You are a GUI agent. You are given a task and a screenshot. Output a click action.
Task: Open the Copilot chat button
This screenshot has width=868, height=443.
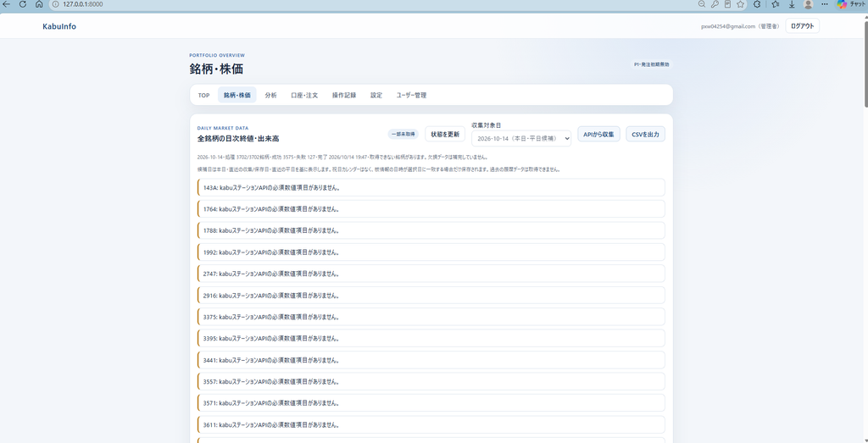(849, 4)
